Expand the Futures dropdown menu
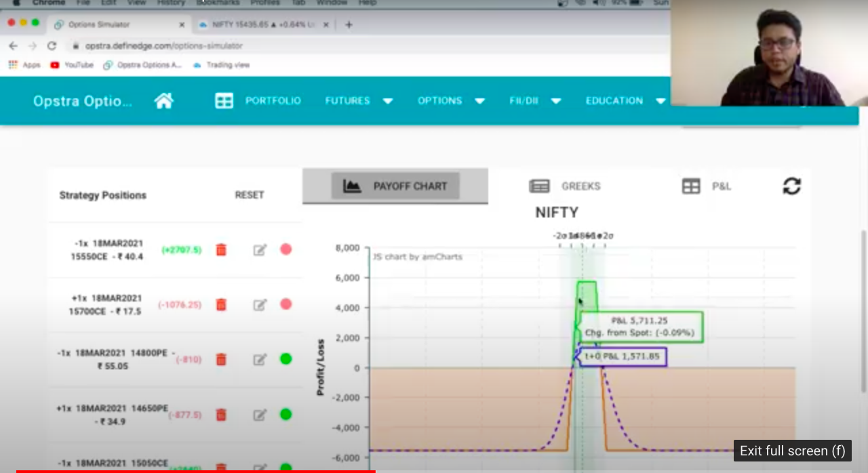 point(359,101)
